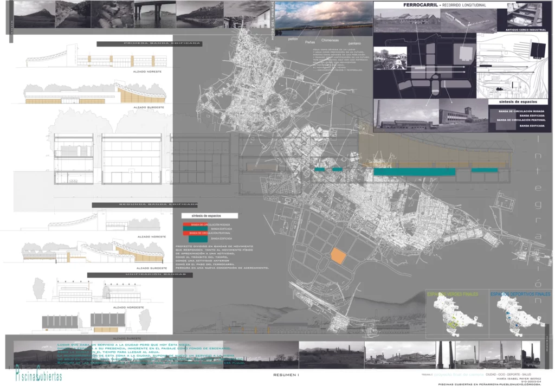Click the mountain photo at top left
The width and height of the screenshot is (555, 392).
[34, 15]
